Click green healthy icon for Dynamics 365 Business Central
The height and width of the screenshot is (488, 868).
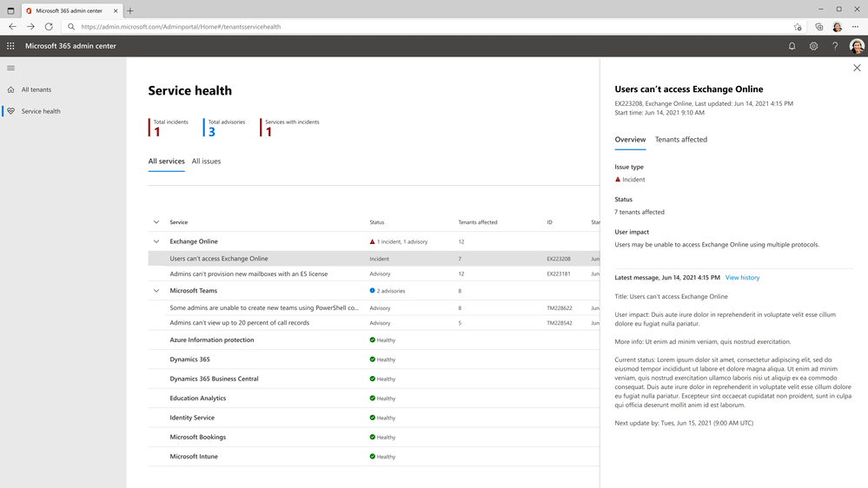click(x=372, y=379)
